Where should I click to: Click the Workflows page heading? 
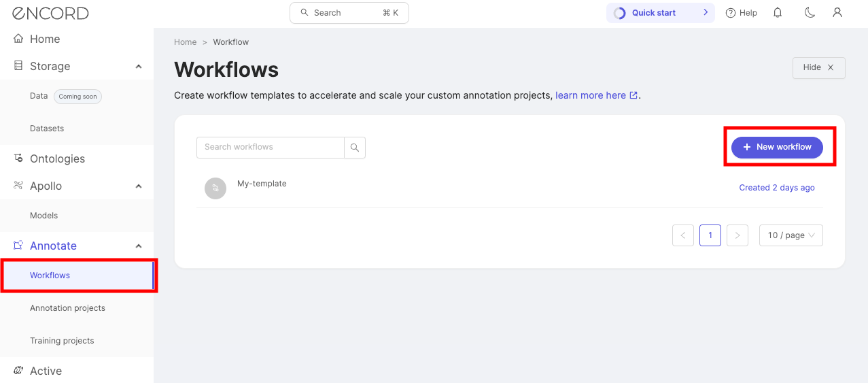(226, 69)
